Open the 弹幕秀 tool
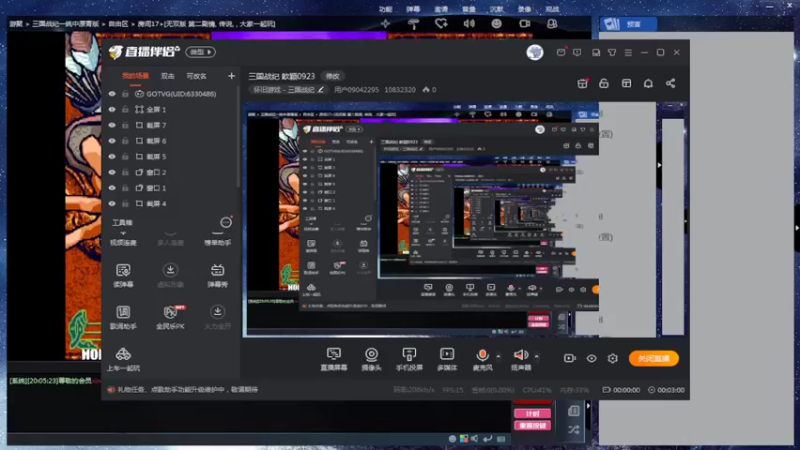Screen dimensions: 800x450 point(217,276)
